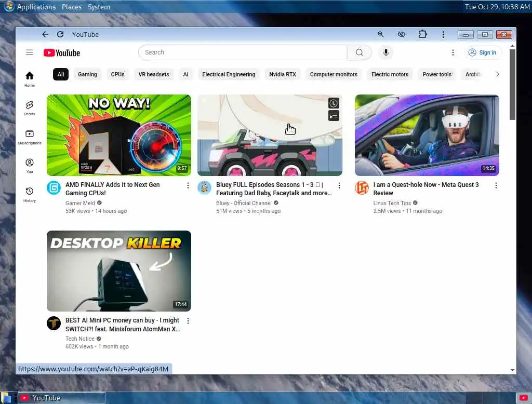Click the YouTube taskbar window button
The width and height of the screenshot is (532, 404).
pyautogui.click(x=61, y=398)
